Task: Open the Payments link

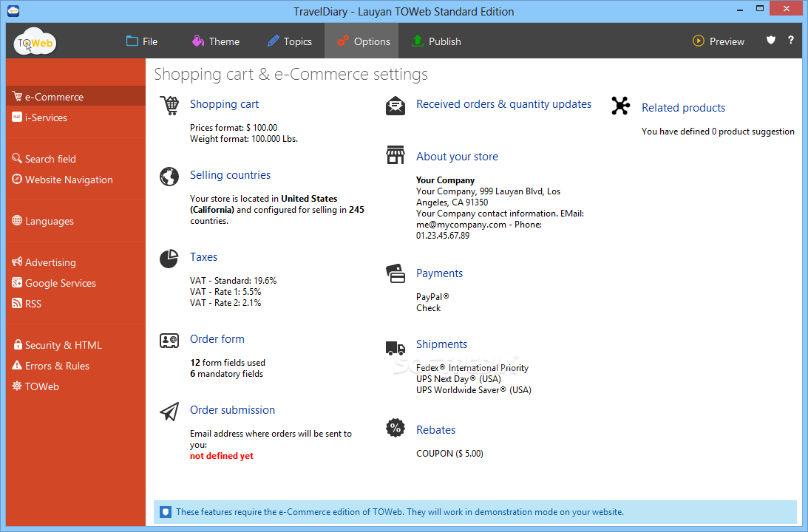Action: [439, 273]
